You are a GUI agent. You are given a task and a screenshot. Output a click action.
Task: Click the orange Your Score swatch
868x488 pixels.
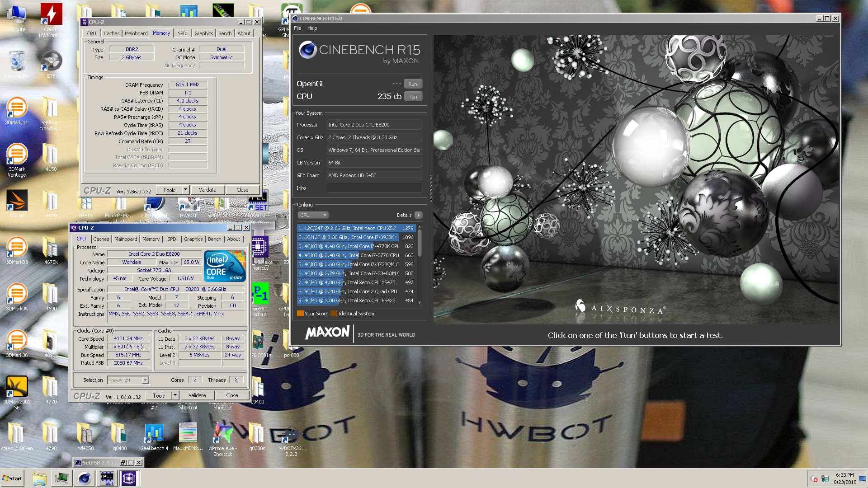300,314
